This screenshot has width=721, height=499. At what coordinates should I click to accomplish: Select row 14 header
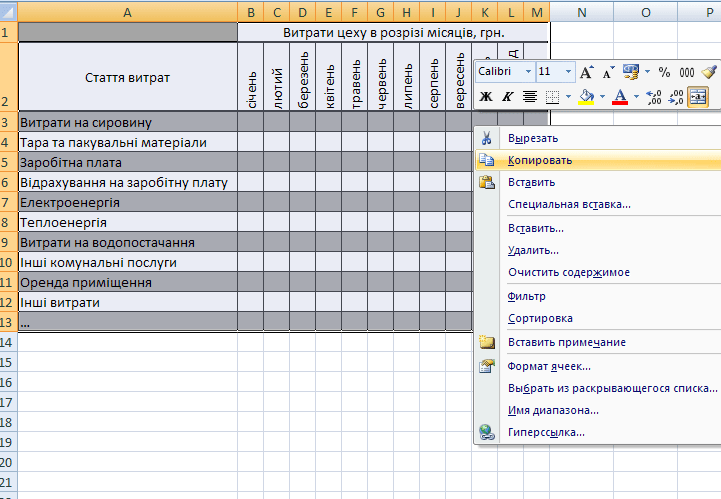click(x=8, y=342)
